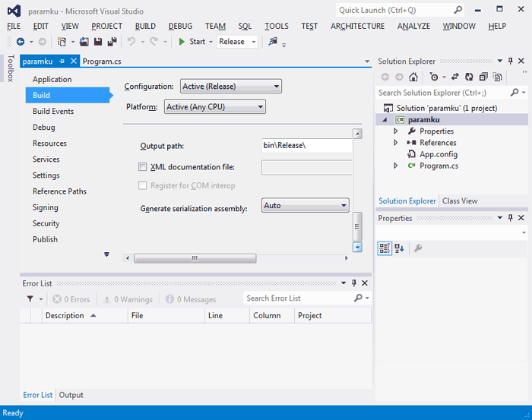Click the vertical scrollbar thumb in Build page
The image size is (532, 420).
pyautogui.click(x=357, y=226)
